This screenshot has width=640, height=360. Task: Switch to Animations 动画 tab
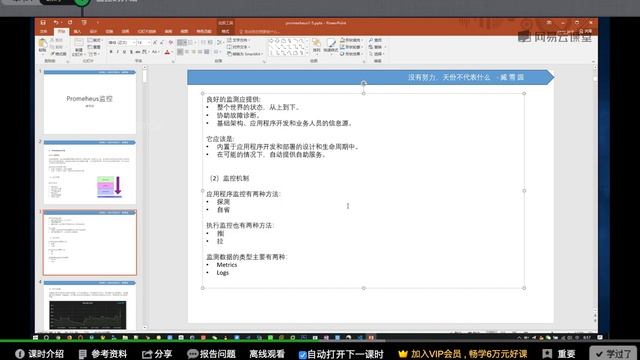[125, 31]
